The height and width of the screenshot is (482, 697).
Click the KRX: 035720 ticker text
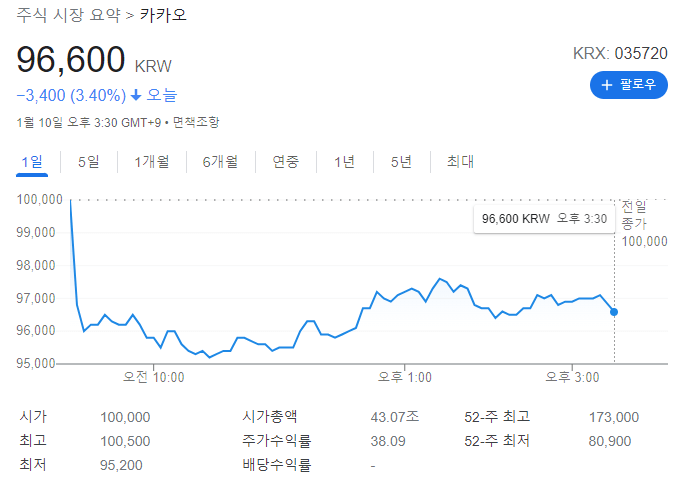click(x=620, y=53)
